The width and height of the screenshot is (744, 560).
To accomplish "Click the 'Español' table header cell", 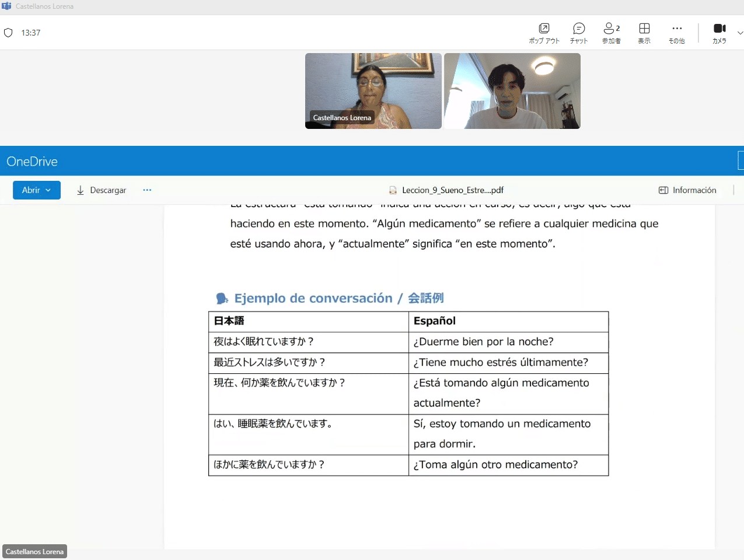I will coord(509,321).
